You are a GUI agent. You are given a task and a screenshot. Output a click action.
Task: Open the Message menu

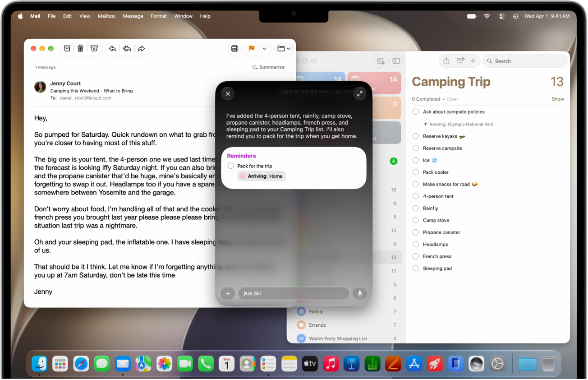point(133,16)
